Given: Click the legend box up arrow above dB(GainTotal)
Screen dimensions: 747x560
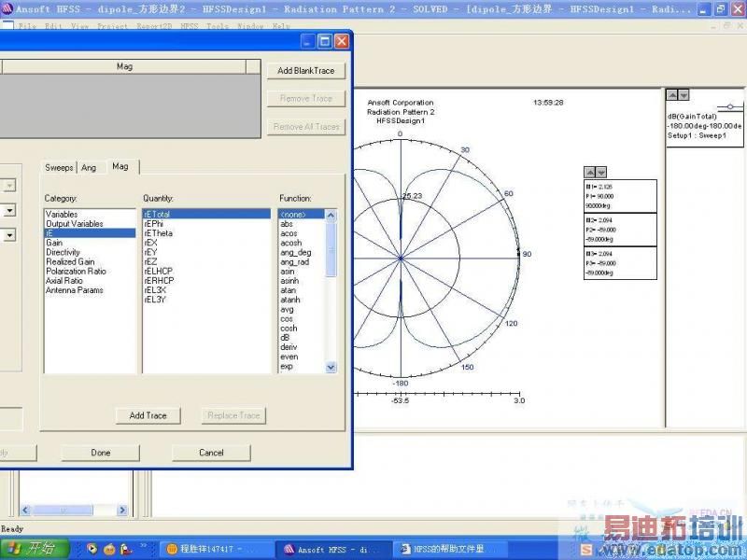Looking at the screenshot, I should 671,95.
